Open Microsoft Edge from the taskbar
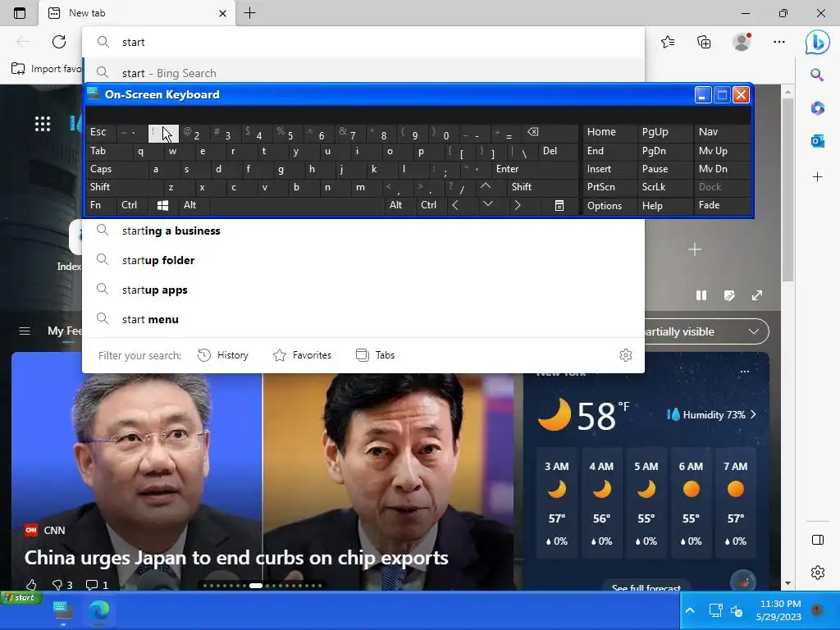This screenshot has height=630, width=840. tap(99, 610)
